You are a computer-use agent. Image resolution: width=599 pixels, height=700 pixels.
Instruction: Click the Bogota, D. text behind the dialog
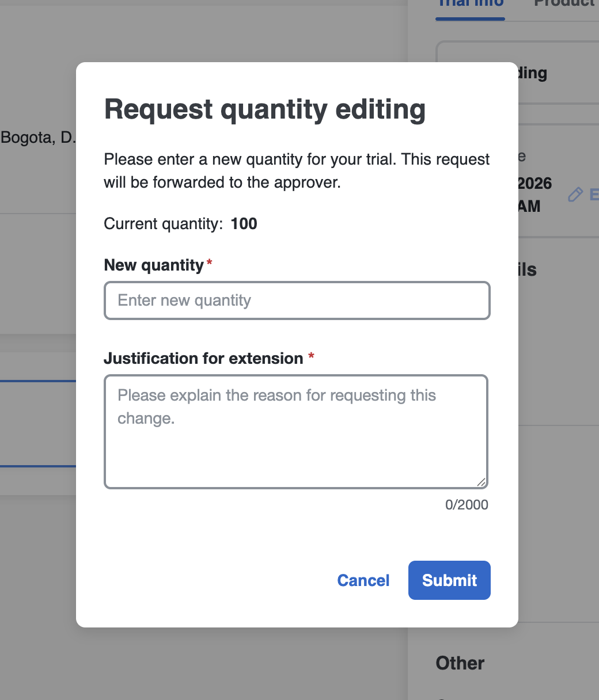38,138
